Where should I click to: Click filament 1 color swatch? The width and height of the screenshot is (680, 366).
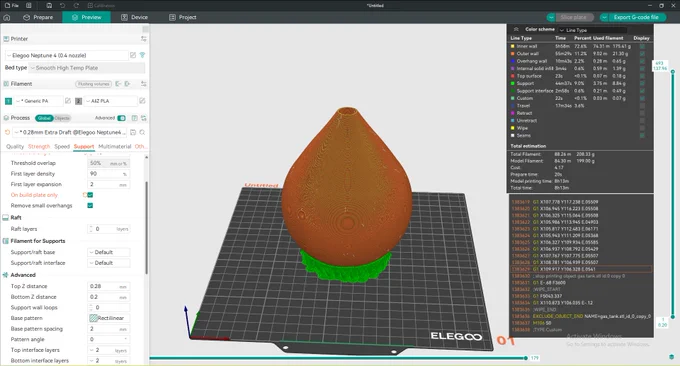(8, 101)
